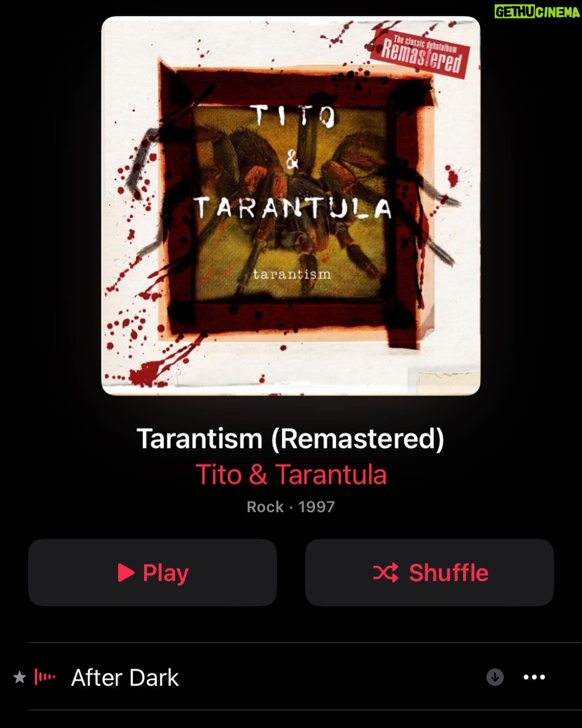Tap the Shuffle button label
Image resolution: width=582 pixels, height=728 pixels.
coord(449,573)
